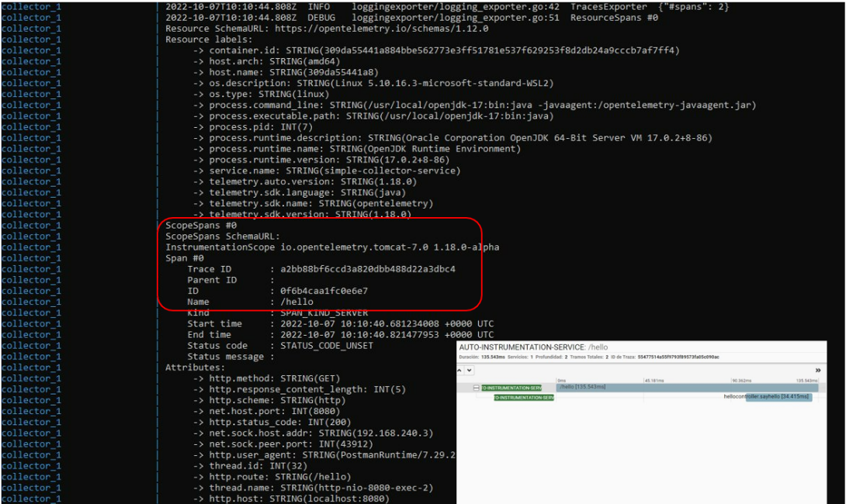This screenshot has height=504, width=846.
Task: Select root AUTO-INSTRUMENTATION-SERVICE green service label
Action: click(x=511, y=388)
